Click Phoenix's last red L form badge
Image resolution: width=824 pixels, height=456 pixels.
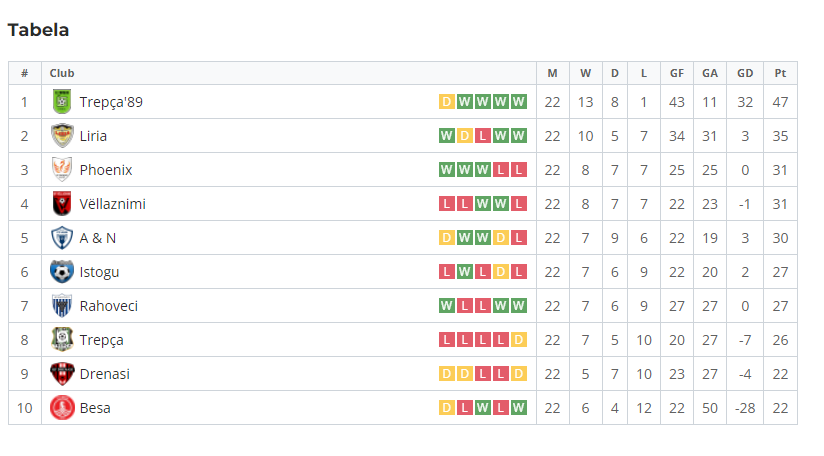[519, 170]
